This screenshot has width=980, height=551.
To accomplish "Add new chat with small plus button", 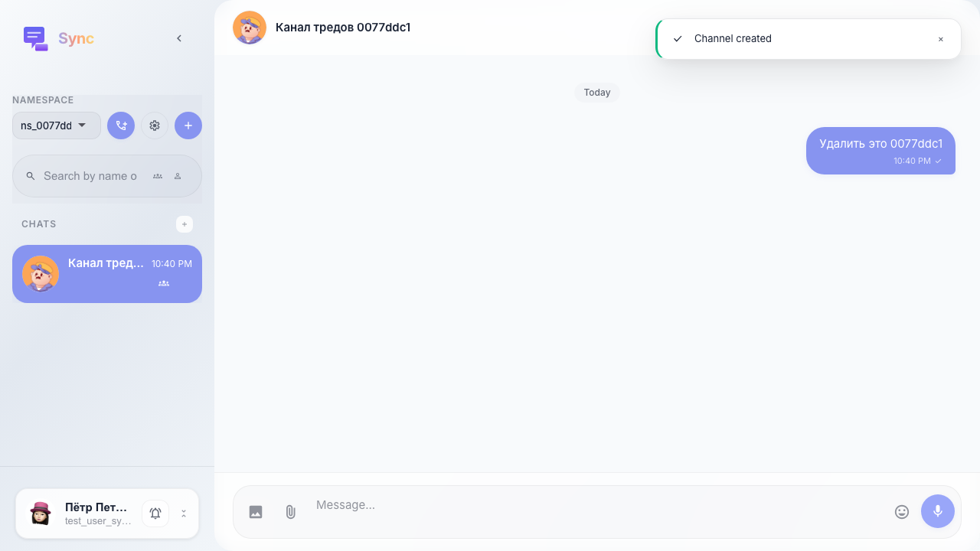I will pyautogui.click(x=185, y=224).
